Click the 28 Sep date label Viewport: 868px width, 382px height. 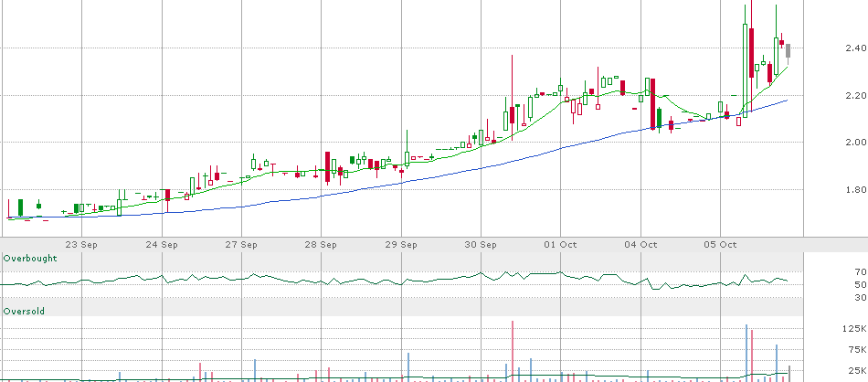click(321, 245)
